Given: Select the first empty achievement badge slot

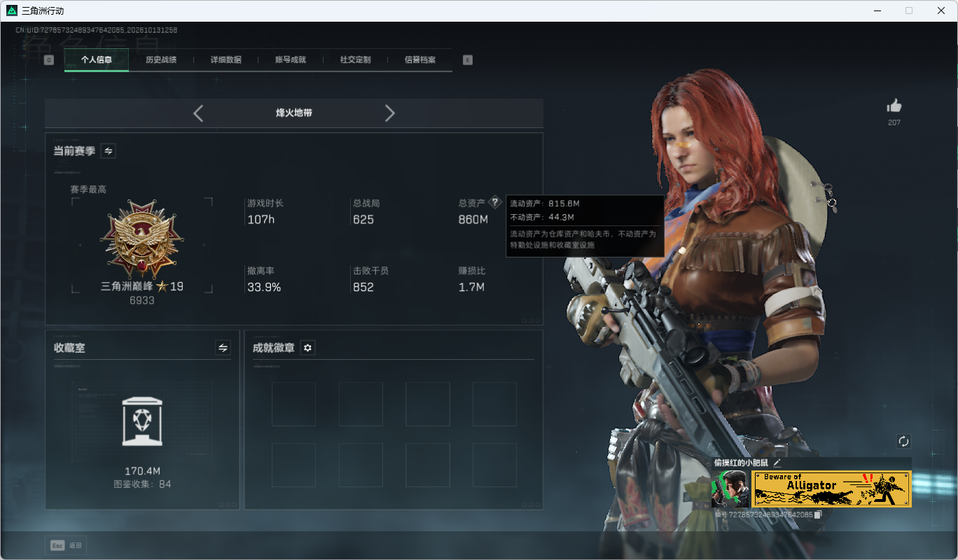Looking at the screenshot, I should (293, 404).
